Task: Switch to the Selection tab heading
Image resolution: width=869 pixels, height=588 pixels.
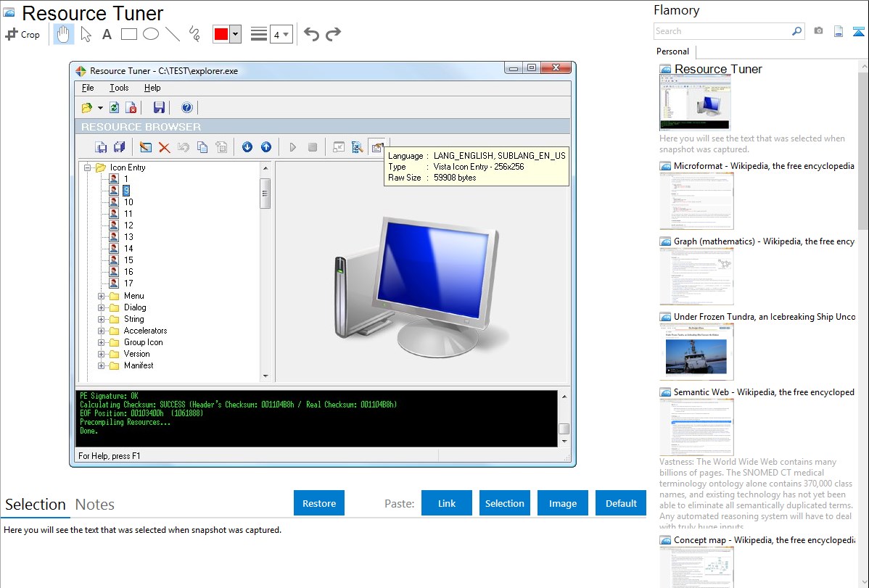Action: 35,505
